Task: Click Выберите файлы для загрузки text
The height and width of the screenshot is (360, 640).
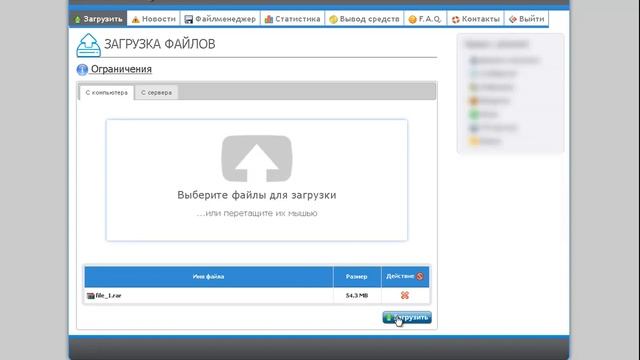Action: 257,195
